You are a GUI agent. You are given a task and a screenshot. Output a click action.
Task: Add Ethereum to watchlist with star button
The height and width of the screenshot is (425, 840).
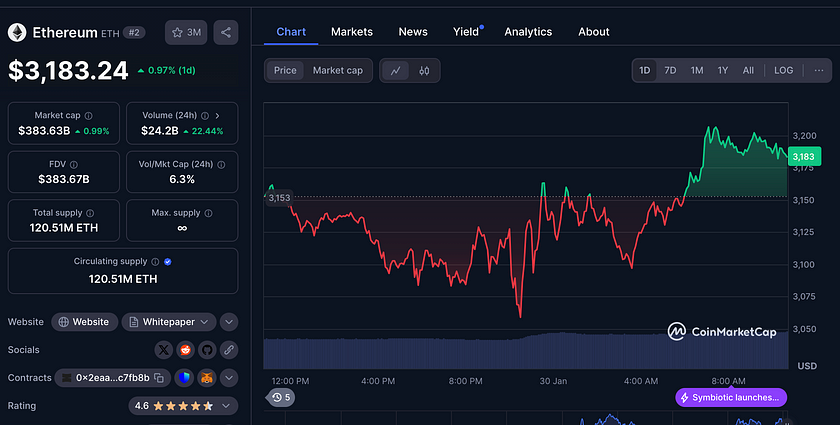(186, 33)
